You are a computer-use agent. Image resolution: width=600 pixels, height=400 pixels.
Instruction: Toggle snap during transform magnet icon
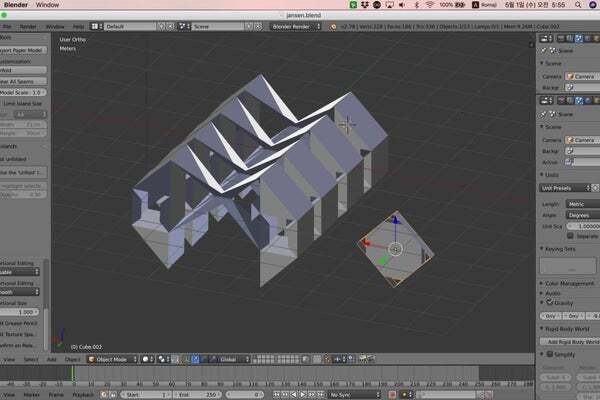click(327, 359)
